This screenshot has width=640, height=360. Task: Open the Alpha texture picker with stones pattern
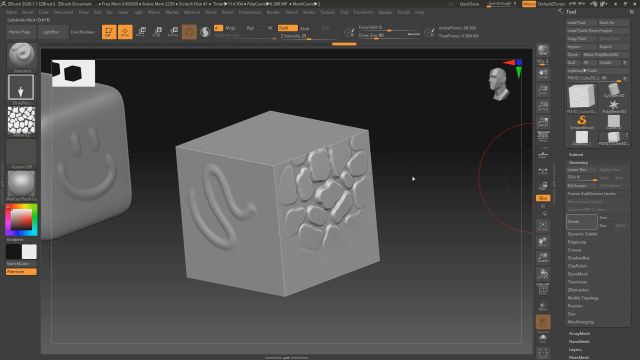tap(21, 120)
